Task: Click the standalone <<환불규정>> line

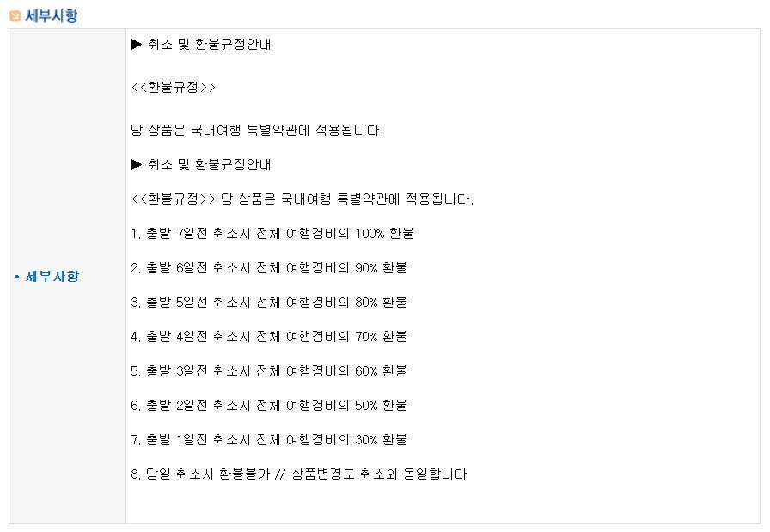Action: click(173, 88)
